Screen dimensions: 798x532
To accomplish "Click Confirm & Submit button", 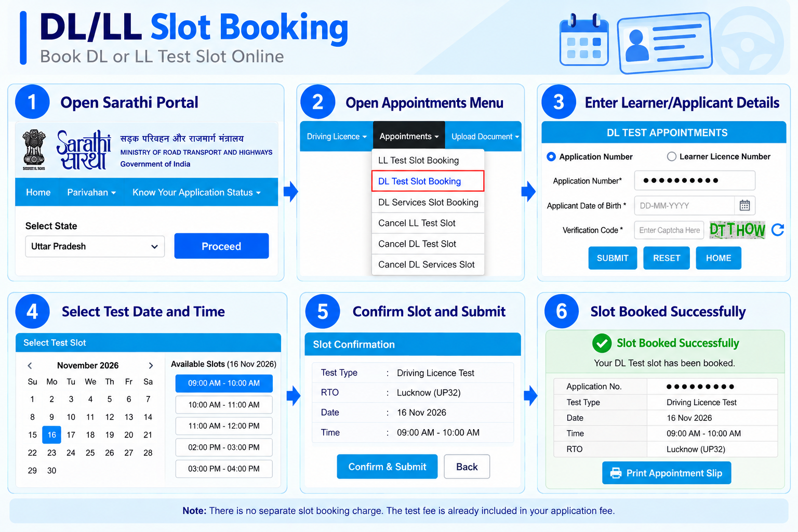I will (x=387, y=467).
